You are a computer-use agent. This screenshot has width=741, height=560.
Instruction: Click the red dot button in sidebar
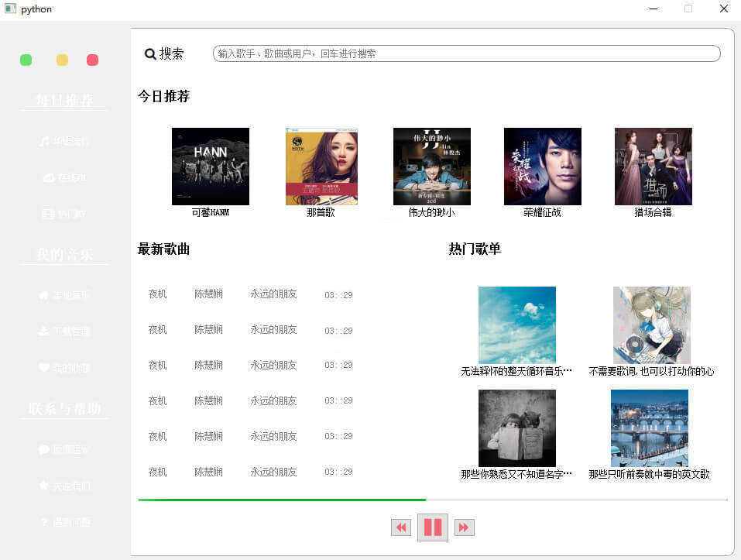93,60
